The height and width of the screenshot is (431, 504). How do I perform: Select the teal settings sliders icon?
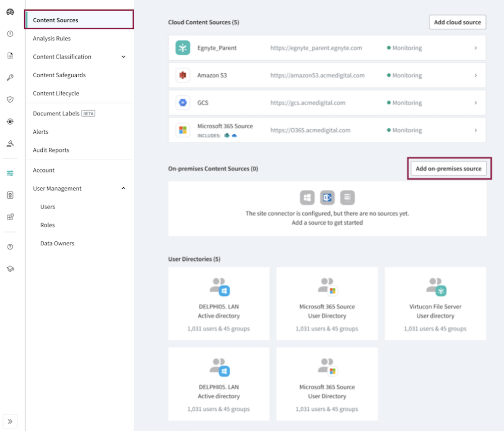click(x=10, y=173)
